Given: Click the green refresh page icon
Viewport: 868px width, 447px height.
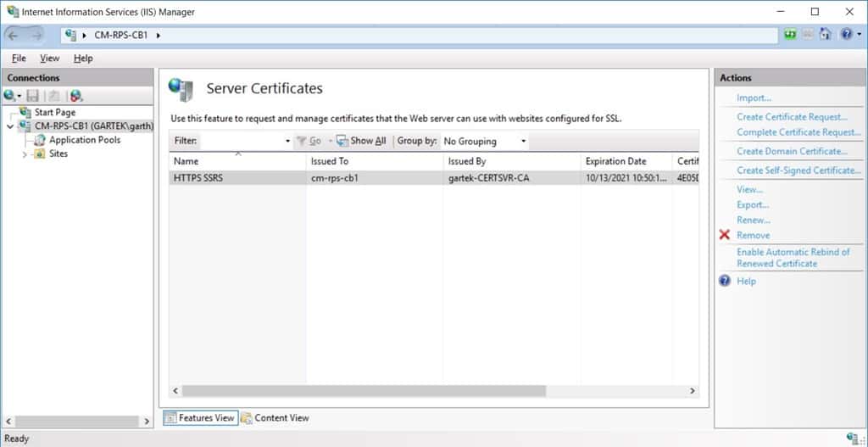Looking at the screenshot, I should point(790,34).
